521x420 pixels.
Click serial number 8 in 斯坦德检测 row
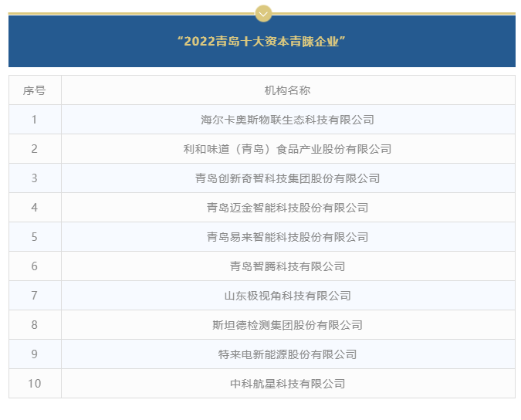click(34, 324)
